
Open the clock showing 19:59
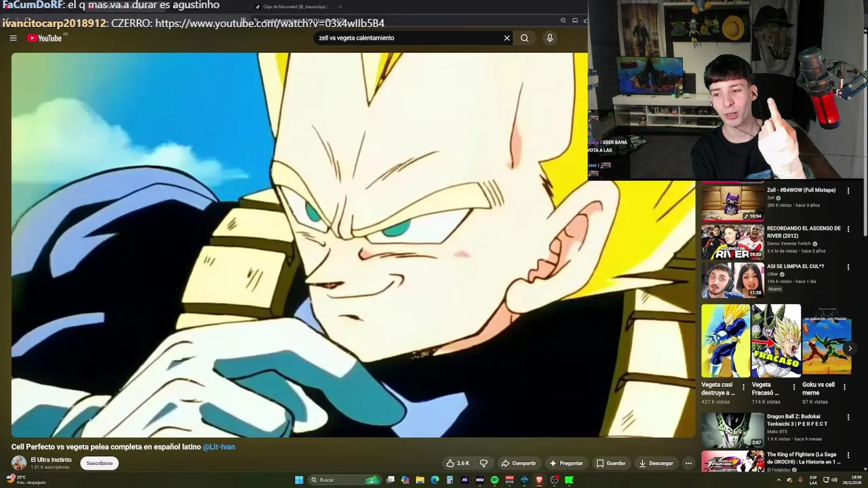(x=852, y=480)
